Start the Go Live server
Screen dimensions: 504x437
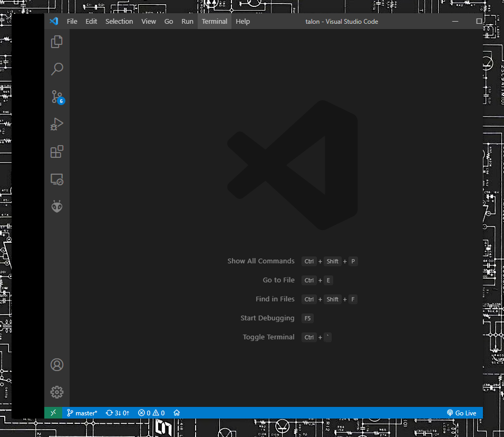(461, 413)
